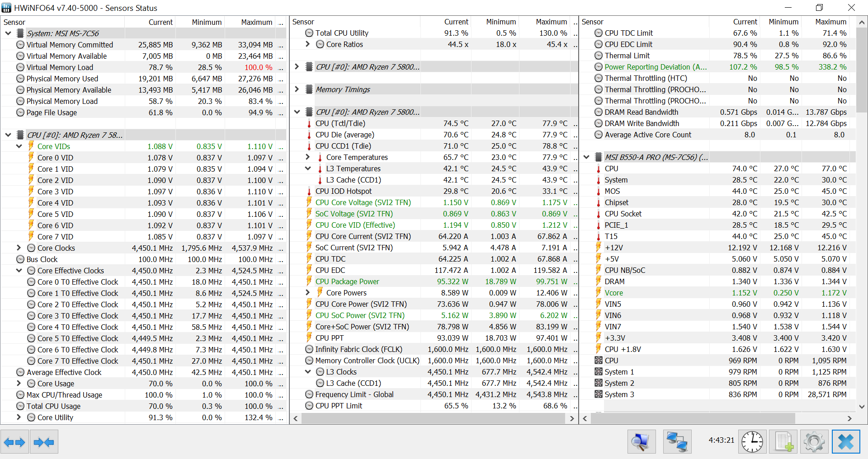Image resolution: width=868 pixels, height=459 pixels.
Task: Collapse the L3 Clocks node
Action: pyautogui.click(x=308, y=372)
